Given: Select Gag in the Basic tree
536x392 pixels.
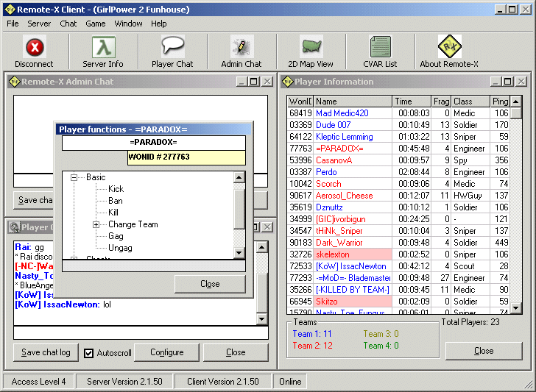Looking at the screenshot, I should click(x=116, y=236).
